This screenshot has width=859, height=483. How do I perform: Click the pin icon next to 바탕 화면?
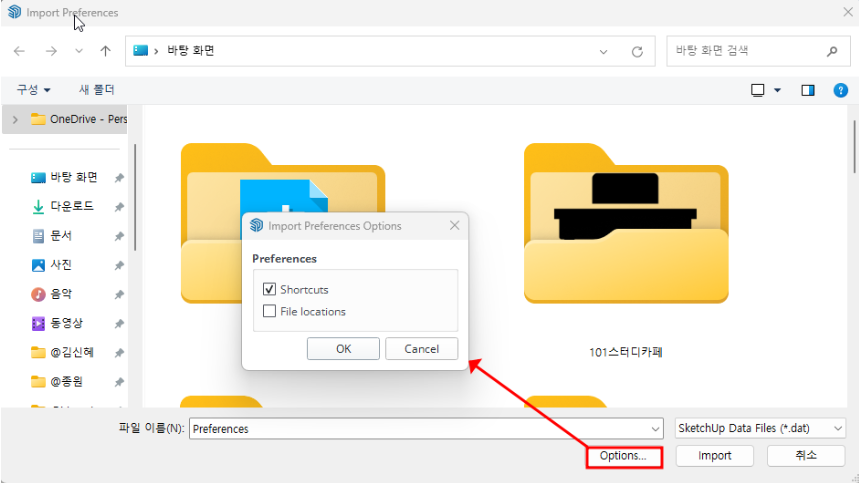point(119,177)
